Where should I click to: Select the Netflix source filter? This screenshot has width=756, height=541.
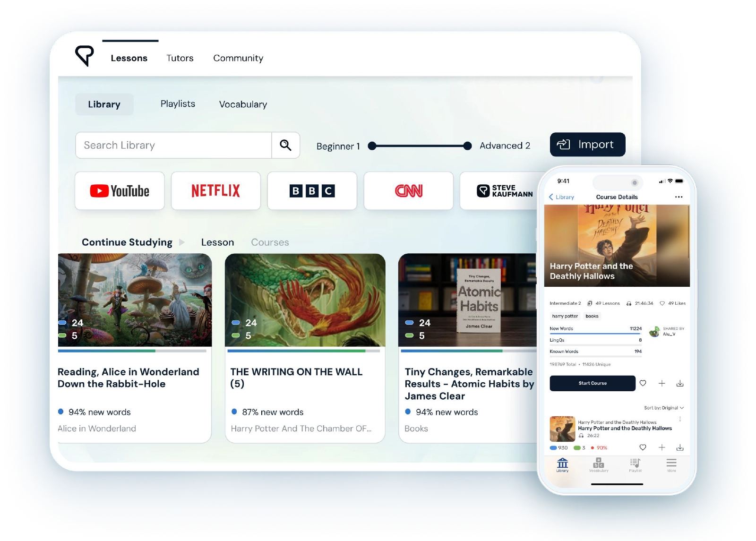click(x=215, y=190)
